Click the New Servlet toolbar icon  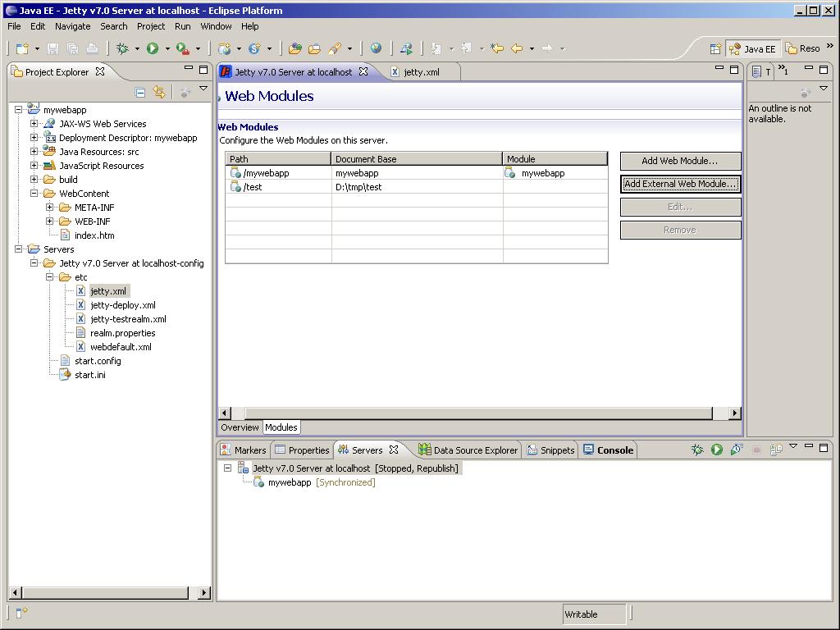point(254,48)
